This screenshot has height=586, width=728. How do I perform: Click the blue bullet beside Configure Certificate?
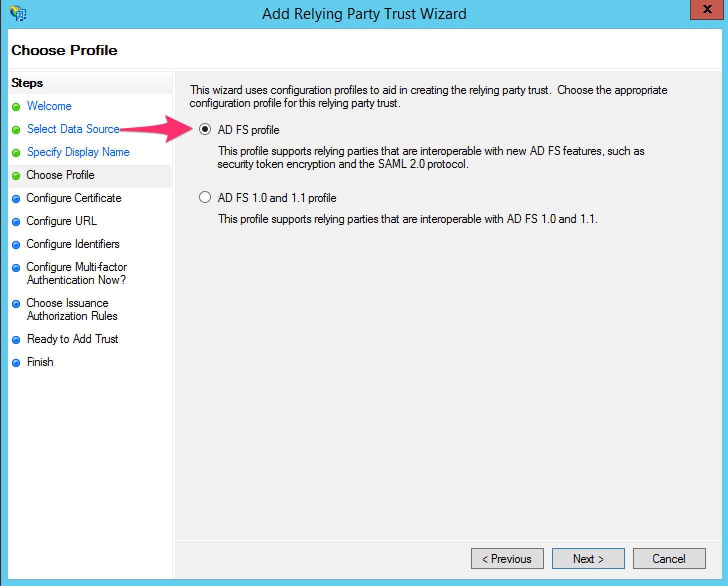coord(16,198)
